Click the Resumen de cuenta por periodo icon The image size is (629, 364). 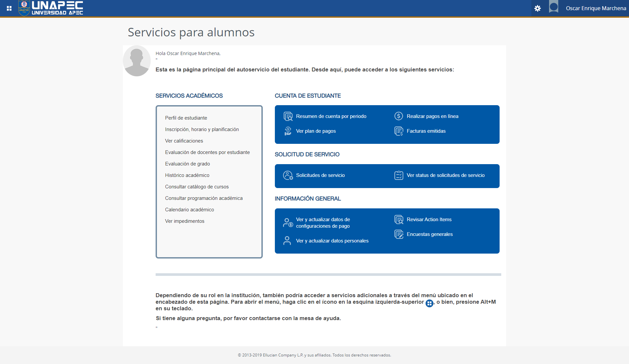288,116
